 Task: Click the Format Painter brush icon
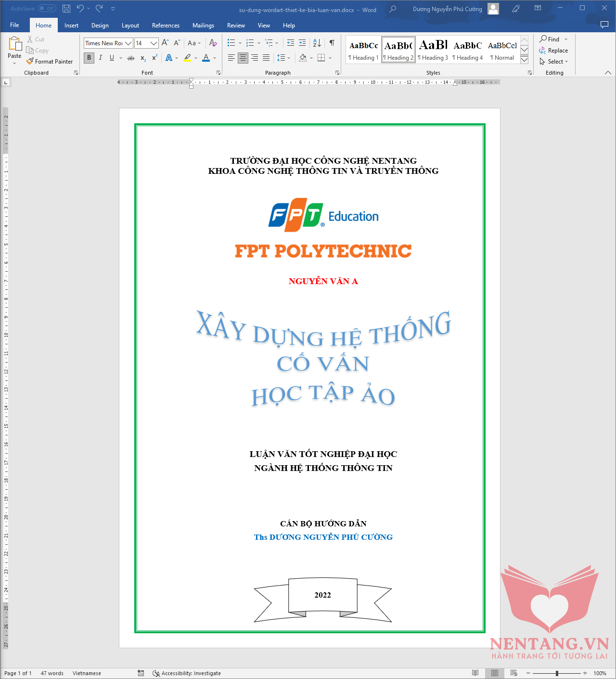30,61
